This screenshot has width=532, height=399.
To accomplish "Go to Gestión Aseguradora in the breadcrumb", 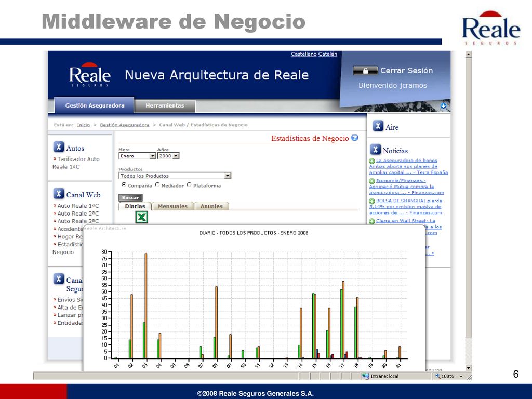I will (124, 125).
